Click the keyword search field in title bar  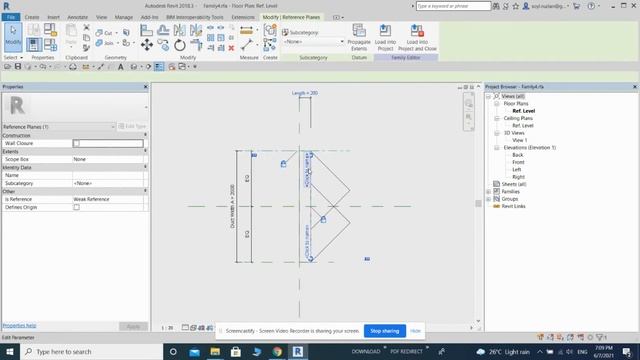[x=453, y=6]
